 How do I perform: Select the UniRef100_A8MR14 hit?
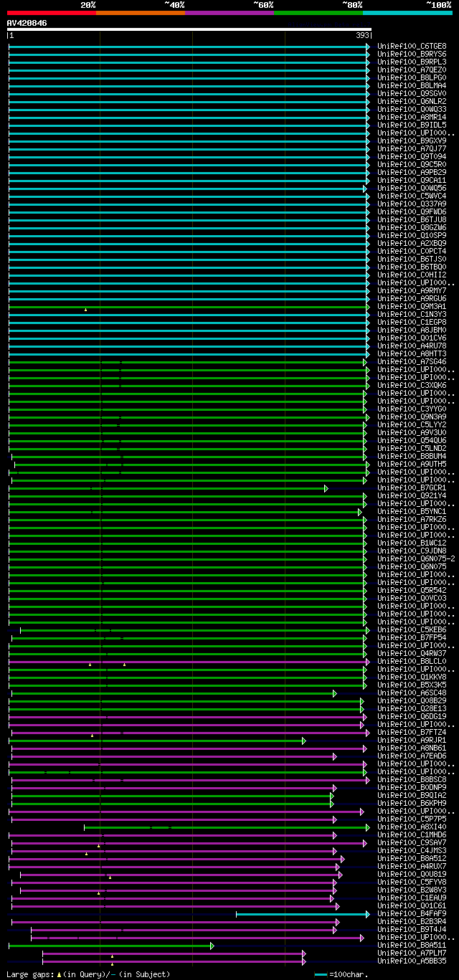[412, 117]
